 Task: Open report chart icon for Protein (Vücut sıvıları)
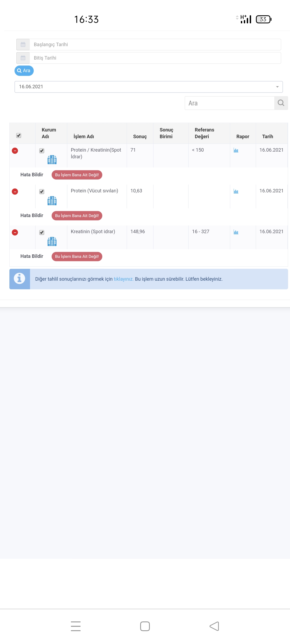click(236, 191)
